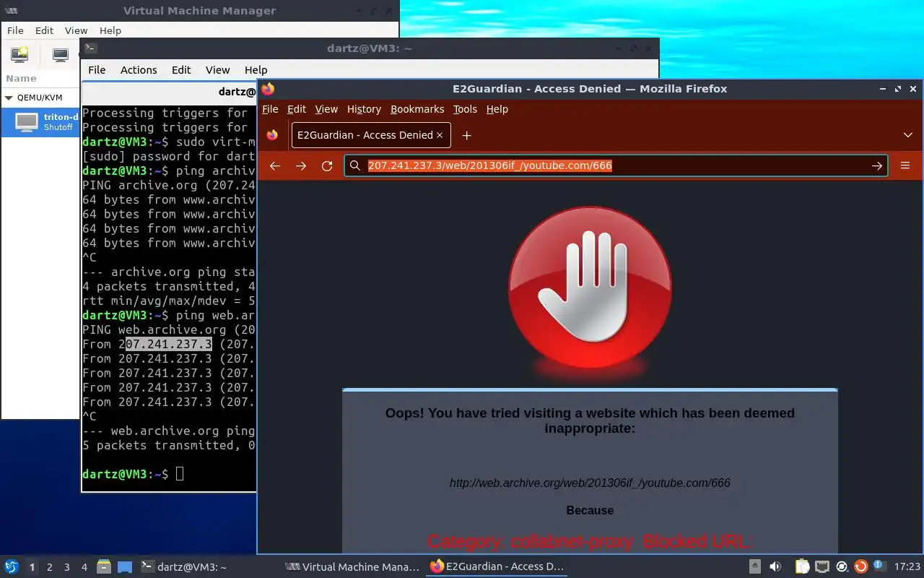Open Firefox File menu
924x578 pixels.
tap(270, 109)
